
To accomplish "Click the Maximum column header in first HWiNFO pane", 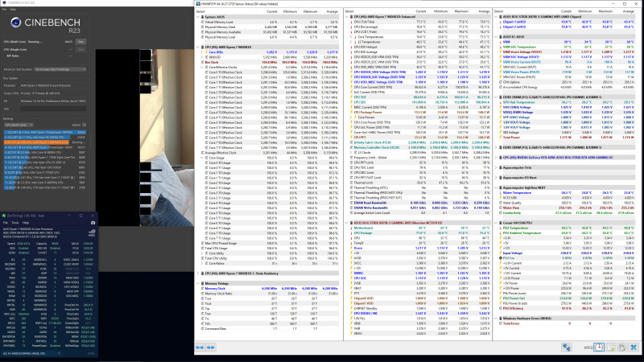I will (310, 11).
